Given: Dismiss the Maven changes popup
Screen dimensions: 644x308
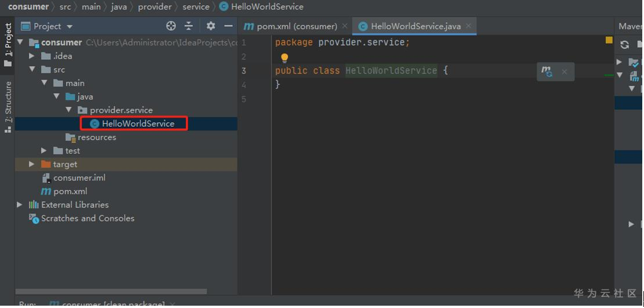Looking at the screenshot, I should (564, 72).
